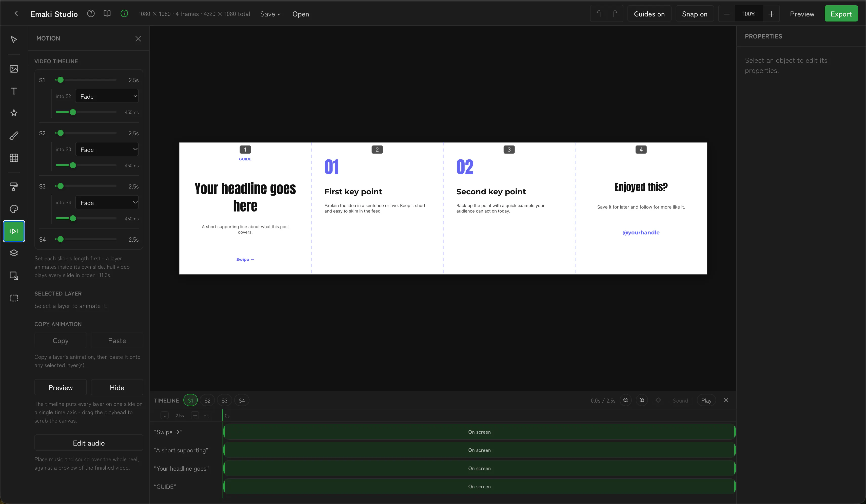This screenshot has height=504, width=866.
Task: Toggle Sound in the timeline bar
Action: pyautogui.click(x=680, y=401)
